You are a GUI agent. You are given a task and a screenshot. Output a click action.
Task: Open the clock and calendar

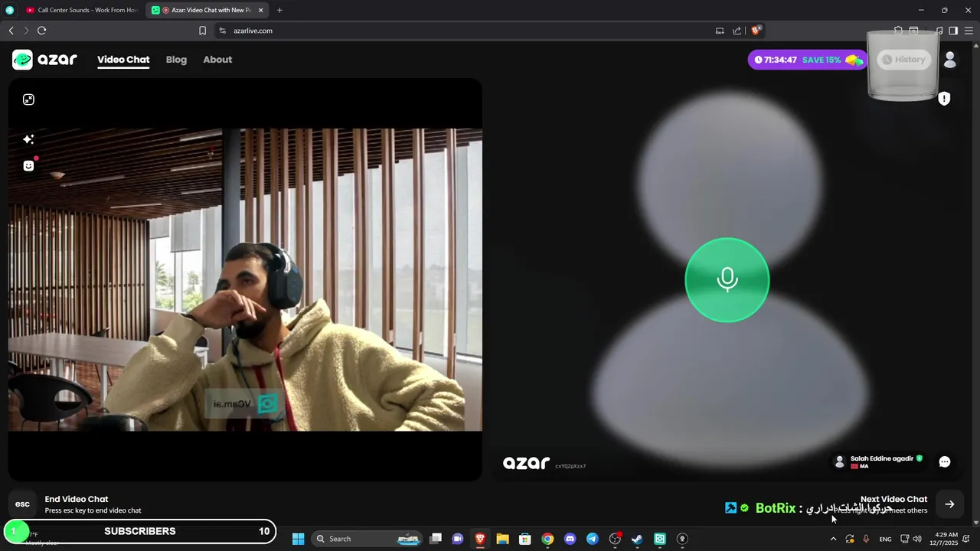(x=944, y=539)
